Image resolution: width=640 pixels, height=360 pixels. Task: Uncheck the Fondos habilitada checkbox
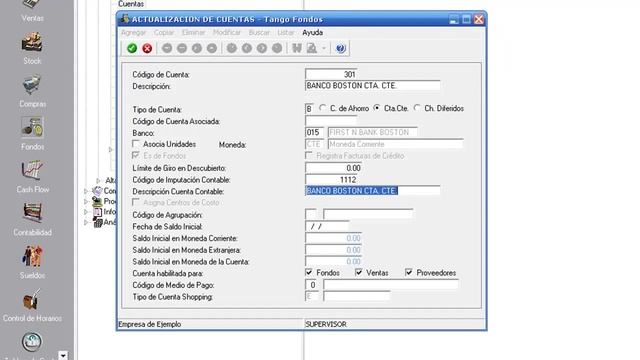coord(309,272)
